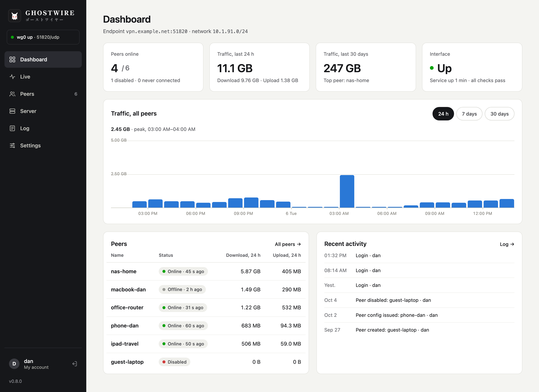Click the Disabled status badge
The image size is (539, 392).
(174, 362)
